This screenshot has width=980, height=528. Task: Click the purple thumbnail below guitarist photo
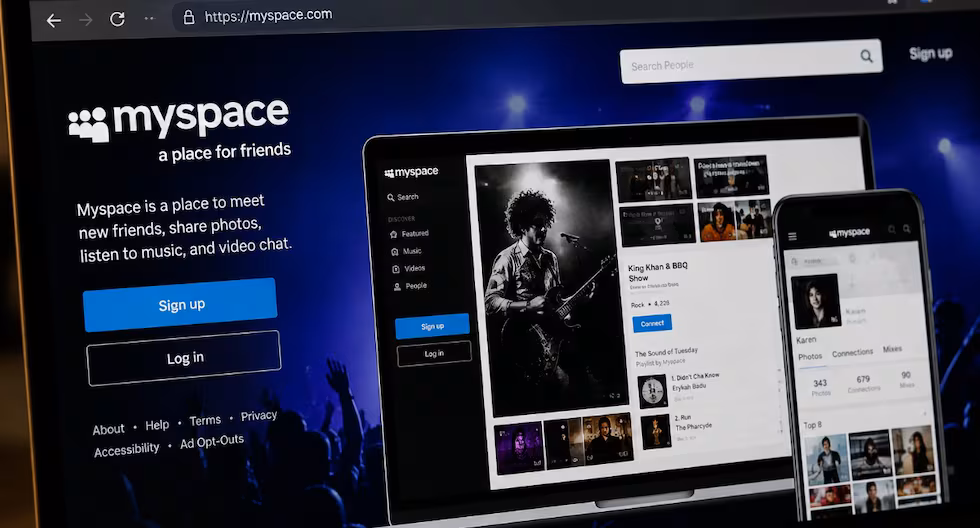519,448
